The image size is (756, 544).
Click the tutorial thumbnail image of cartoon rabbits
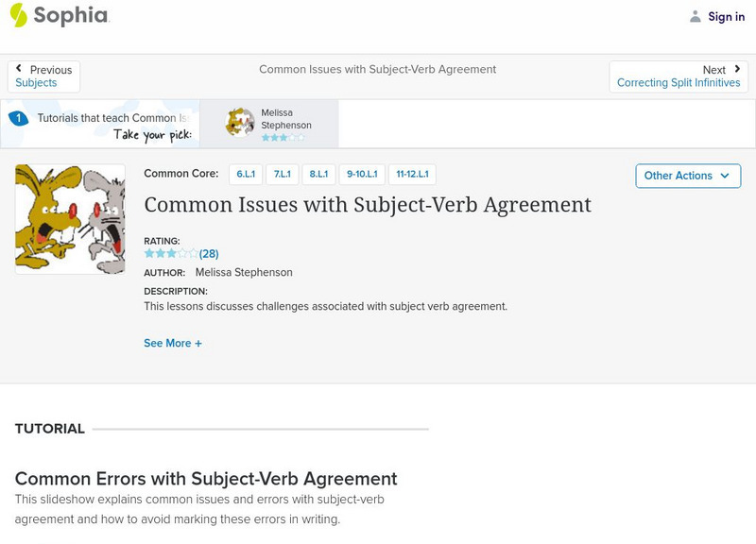click(x=71, y=219)
